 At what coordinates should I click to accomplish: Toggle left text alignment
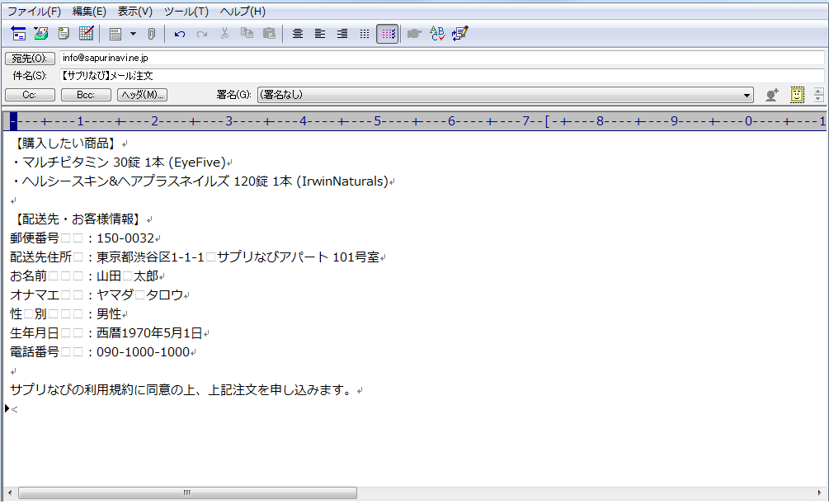pyautogui.click(x=320, y=34)
